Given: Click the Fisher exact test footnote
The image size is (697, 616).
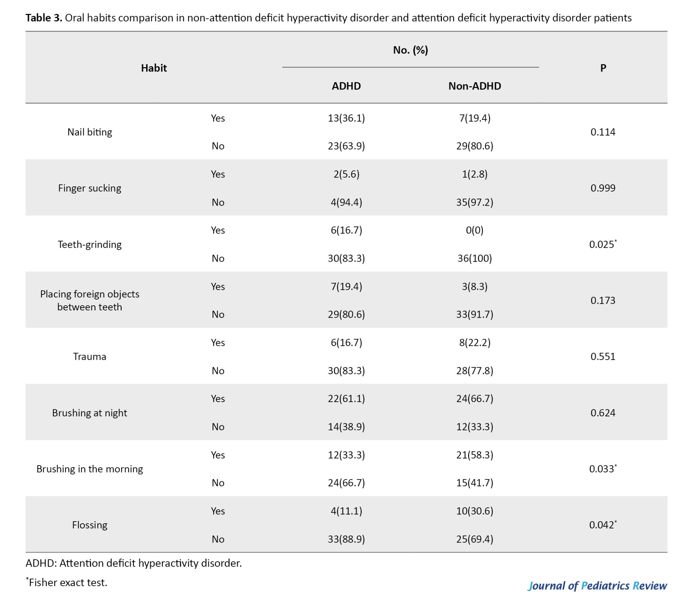Looking at the screenshot, I should pyautogui.click(x=67, y=583).
